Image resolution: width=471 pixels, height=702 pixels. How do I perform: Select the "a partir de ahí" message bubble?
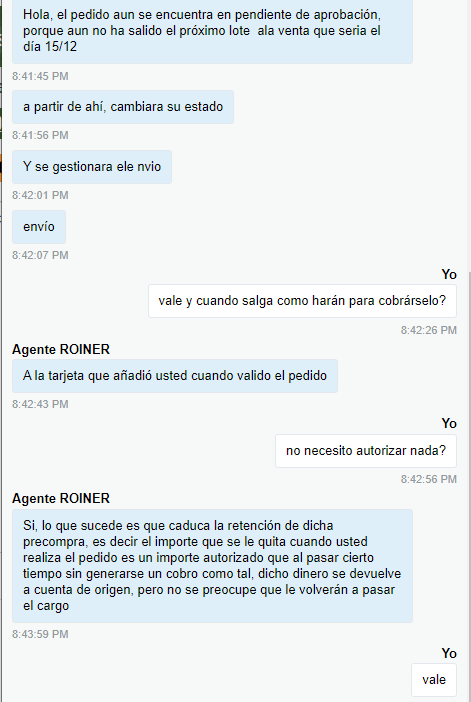pos(123,107)
